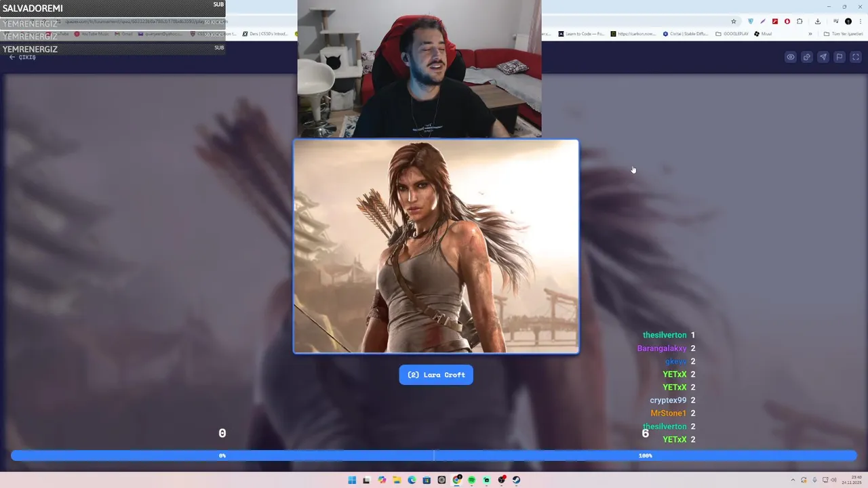The height and width of the screenshot is (488, 868).
Task: Open the dark app with red badge in taskbar
Action: tap(501, 480)
